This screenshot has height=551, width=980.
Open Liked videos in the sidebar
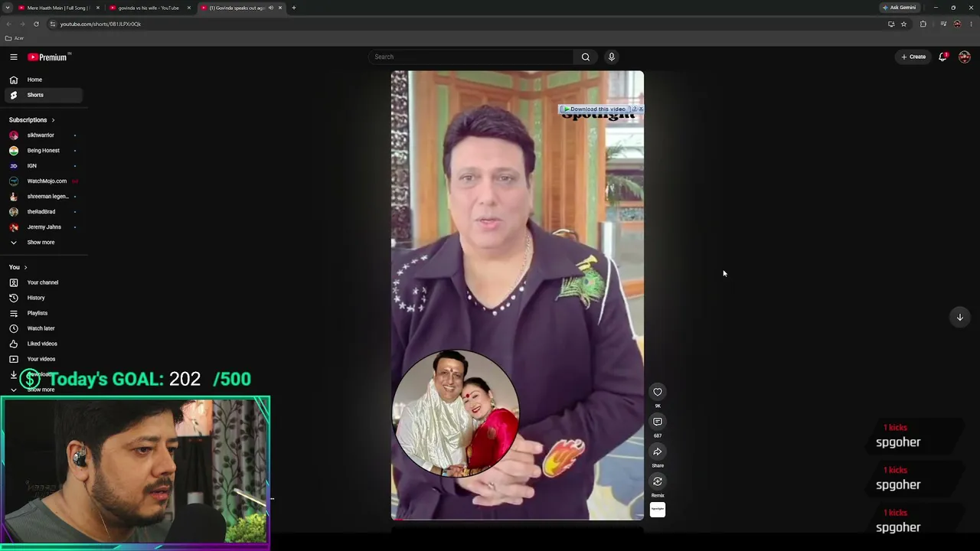point(44,344)
